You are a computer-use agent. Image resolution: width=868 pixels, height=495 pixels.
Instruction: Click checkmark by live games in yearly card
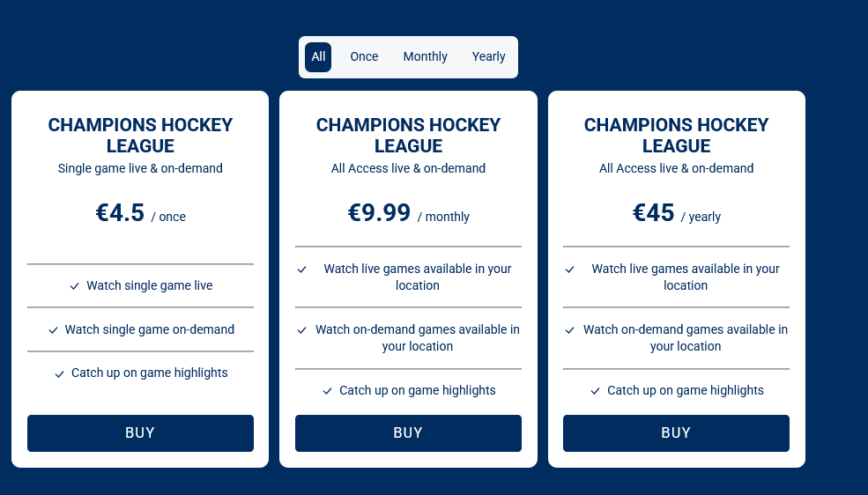click(569, 270)
